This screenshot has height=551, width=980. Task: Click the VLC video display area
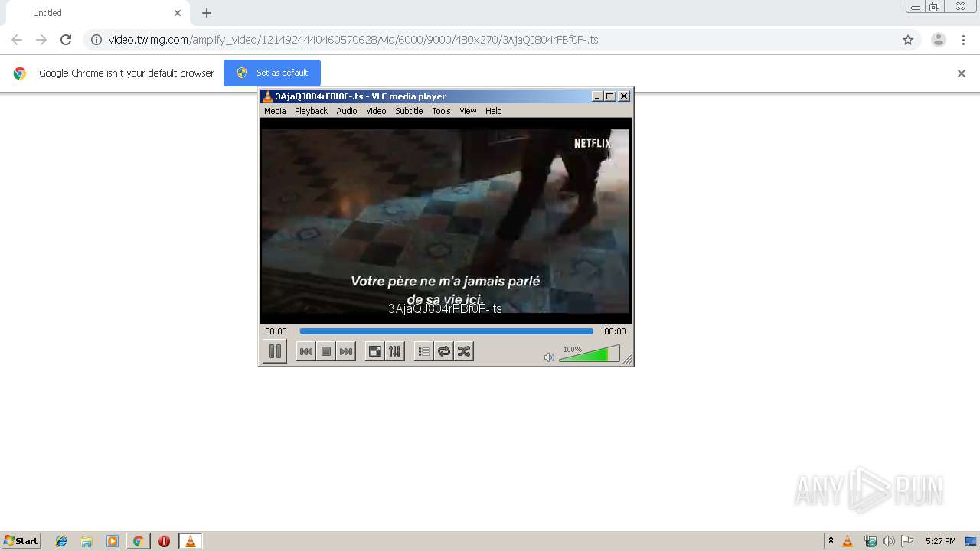point(446,221)
